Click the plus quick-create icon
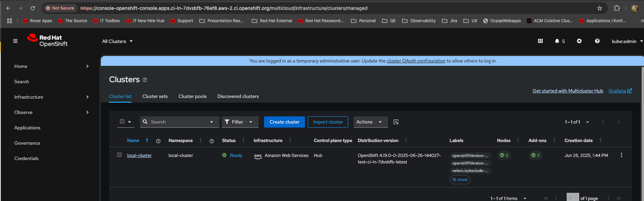The image size is (644, 201). click(x=579, y=41)
